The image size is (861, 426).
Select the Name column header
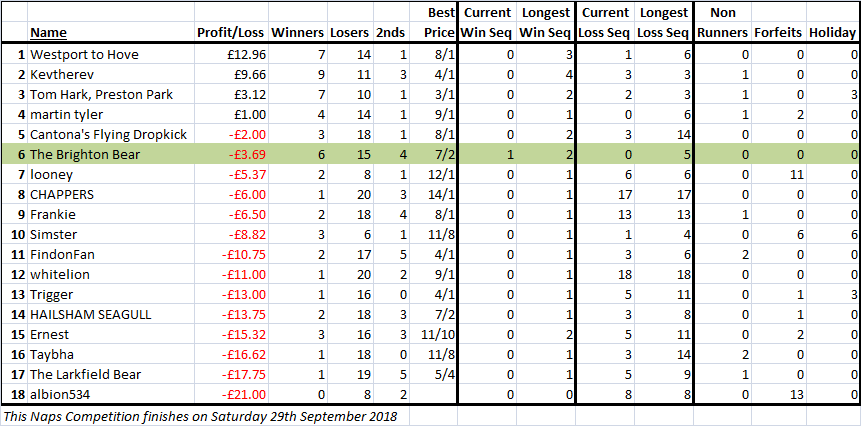[48, 33]
